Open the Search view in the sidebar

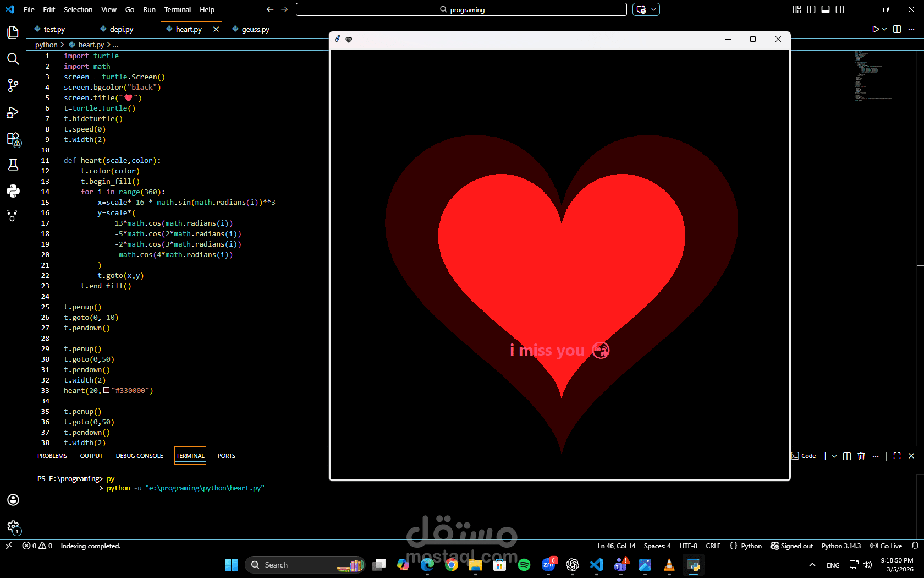(13, 59)
